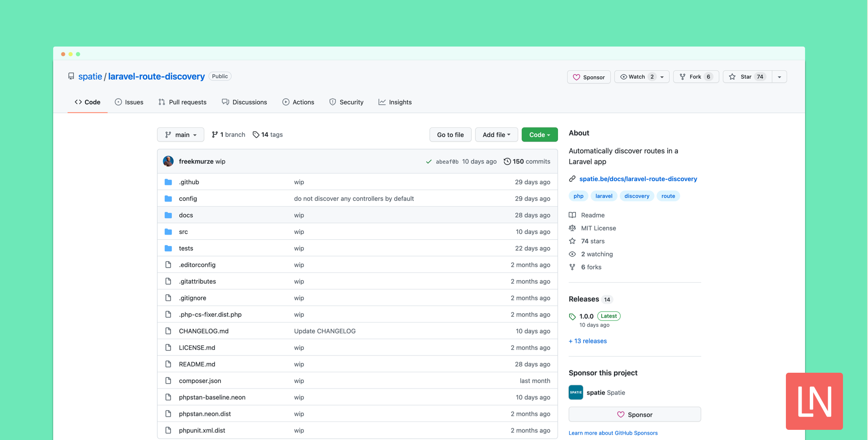Click the heart Sponsor button at top
Screen dimensions: 868x440
coord(589,77)
